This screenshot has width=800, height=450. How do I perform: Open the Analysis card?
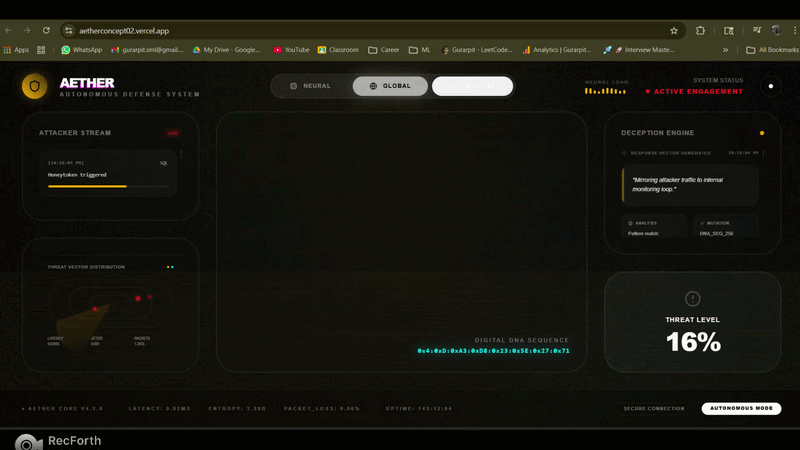655,228
